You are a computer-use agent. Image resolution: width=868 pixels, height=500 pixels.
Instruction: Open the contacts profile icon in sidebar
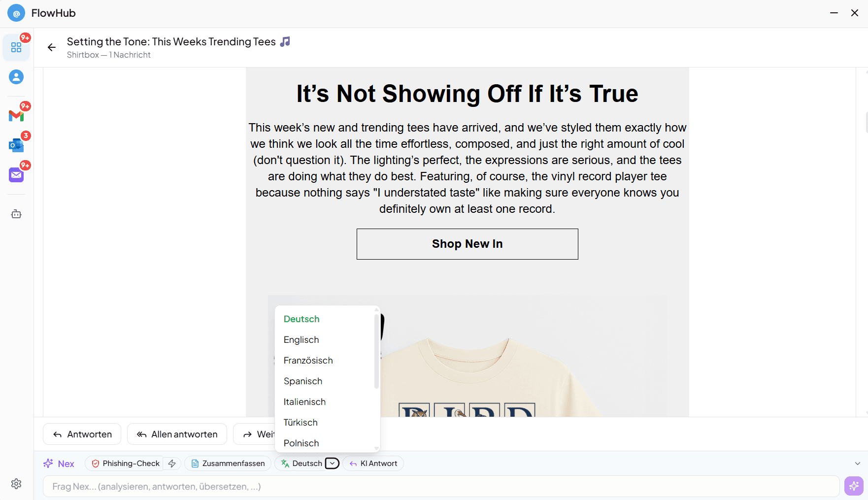(16, 77)
